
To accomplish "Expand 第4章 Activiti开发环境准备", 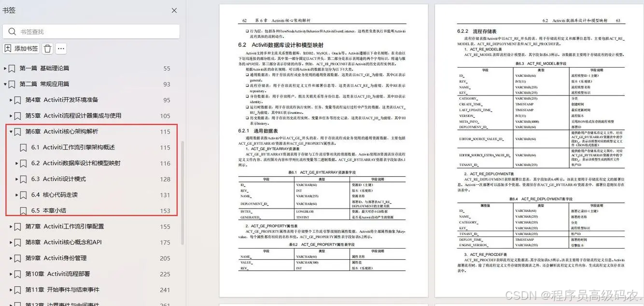I will pos(11,100).
